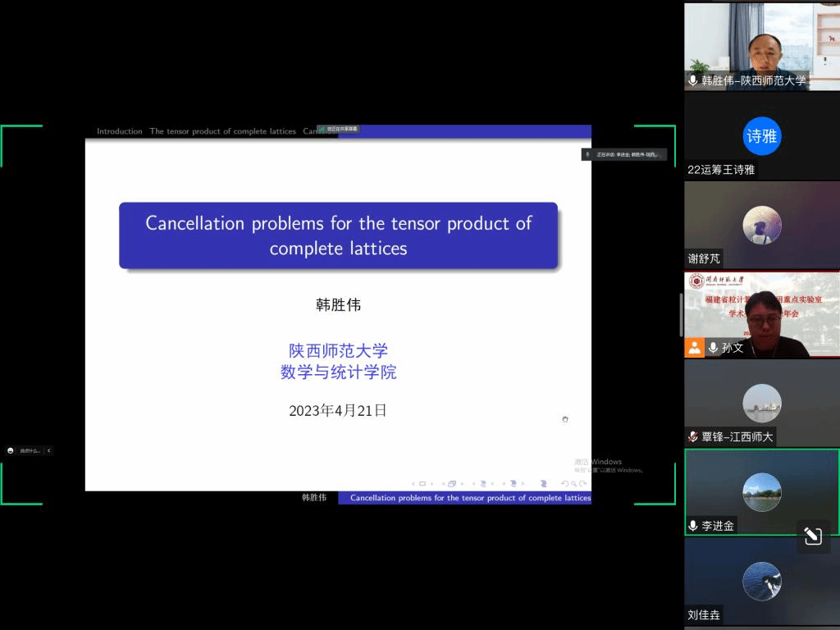Click the screen sharing status indicator

coord(339,129)
